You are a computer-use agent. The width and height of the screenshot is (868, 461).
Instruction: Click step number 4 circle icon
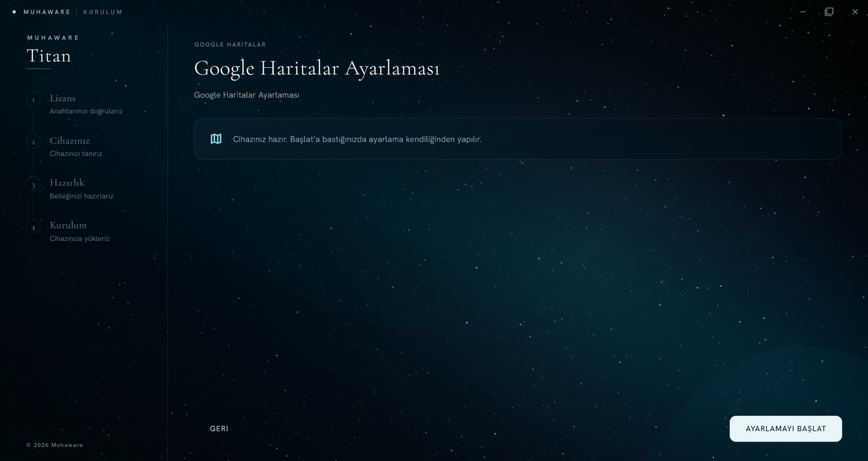pyautogui.click(x=33, y=227)
